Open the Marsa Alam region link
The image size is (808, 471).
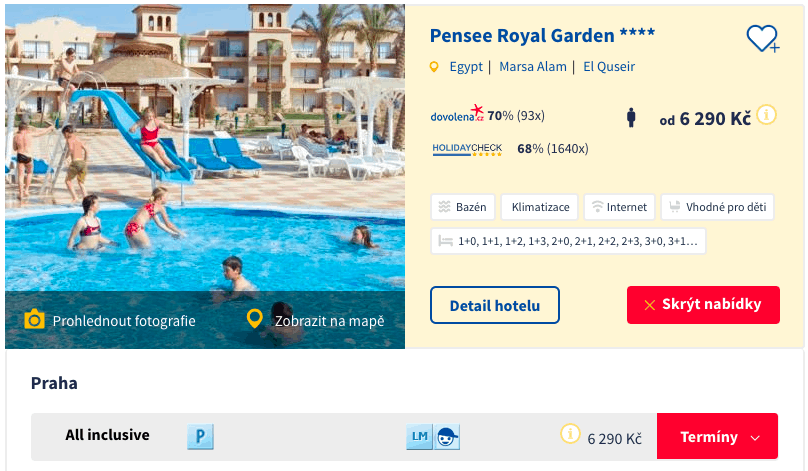click(x=530, y=67)
